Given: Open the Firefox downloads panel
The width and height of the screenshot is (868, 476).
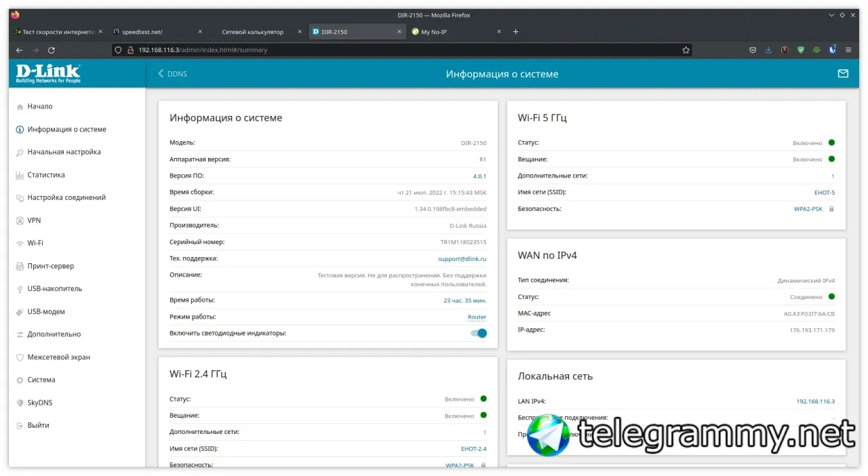Looking at the screenshot, I should tap(768, 50).
